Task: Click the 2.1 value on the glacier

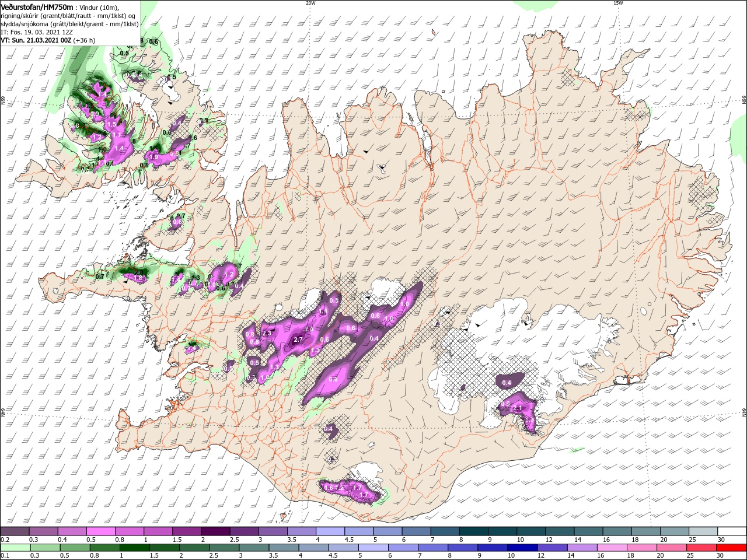Action: click(x=517, y=408)
